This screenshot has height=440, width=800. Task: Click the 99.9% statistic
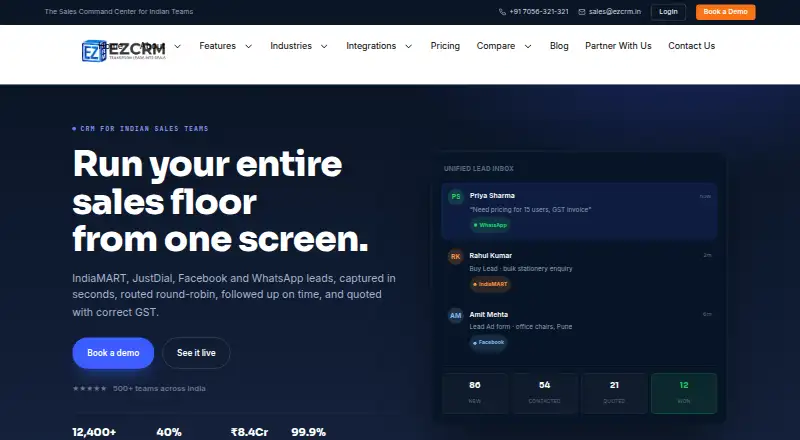click(309, 432)
